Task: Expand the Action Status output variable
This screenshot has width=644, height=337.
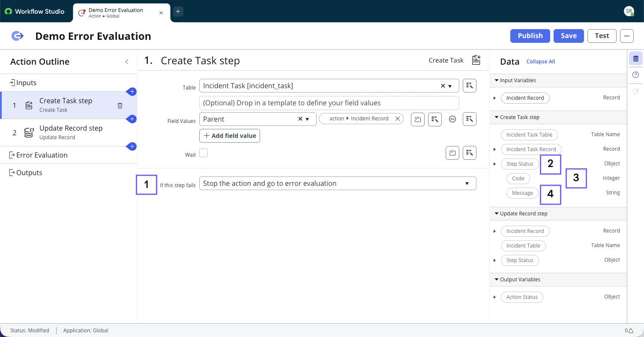Action: (x=494, y=297)
